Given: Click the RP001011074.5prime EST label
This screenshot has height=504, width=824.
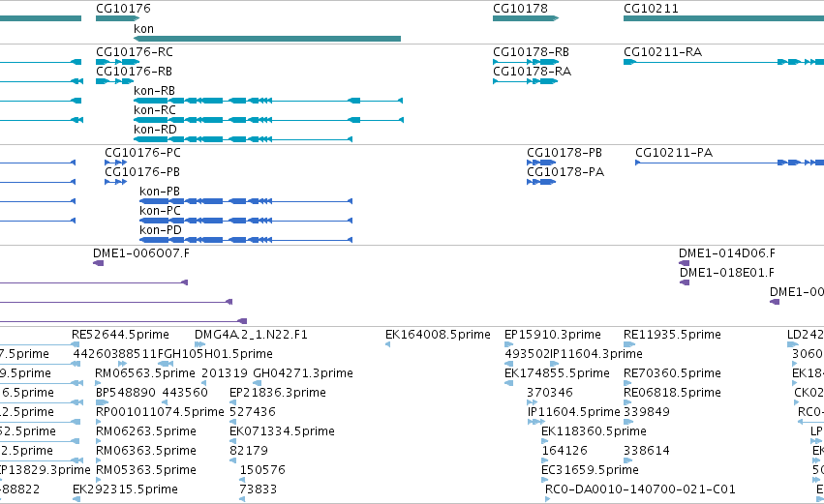Looking at the screenshot, I should coord(160,413).
